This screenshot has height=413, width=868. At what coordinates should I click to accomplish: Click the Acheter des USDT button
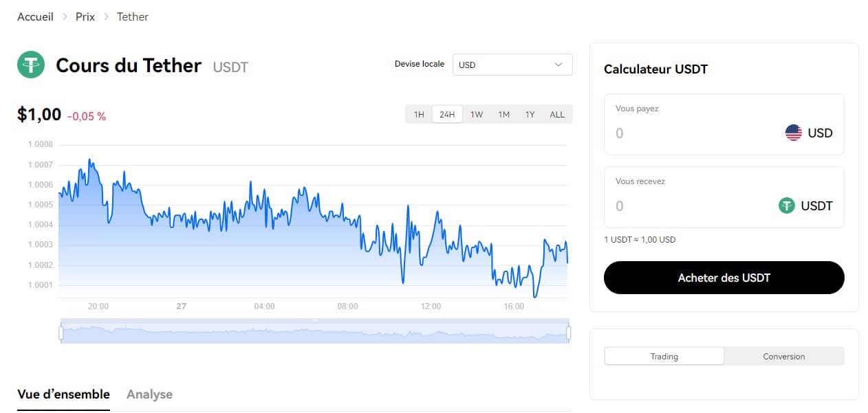(x=724, y=278)
